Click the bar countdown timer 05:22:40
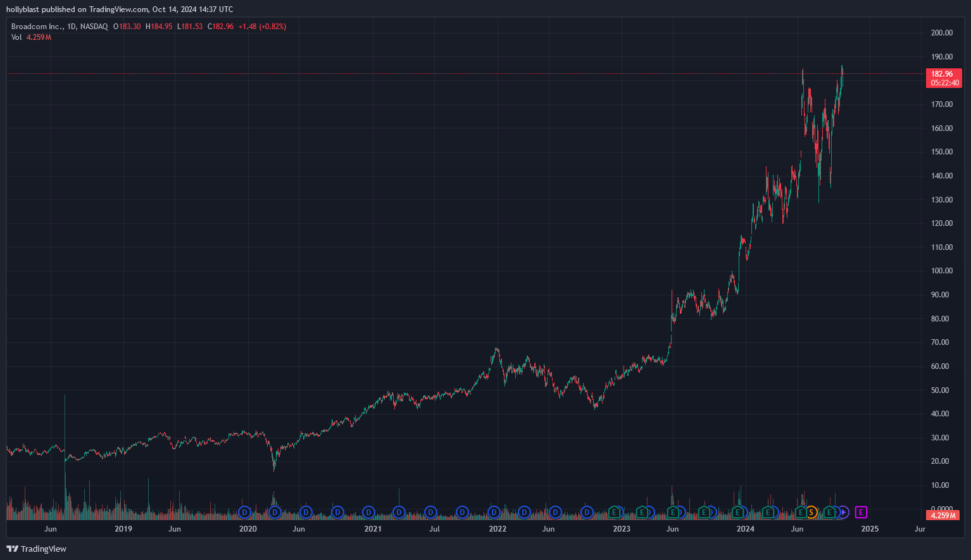 point(944,83)
